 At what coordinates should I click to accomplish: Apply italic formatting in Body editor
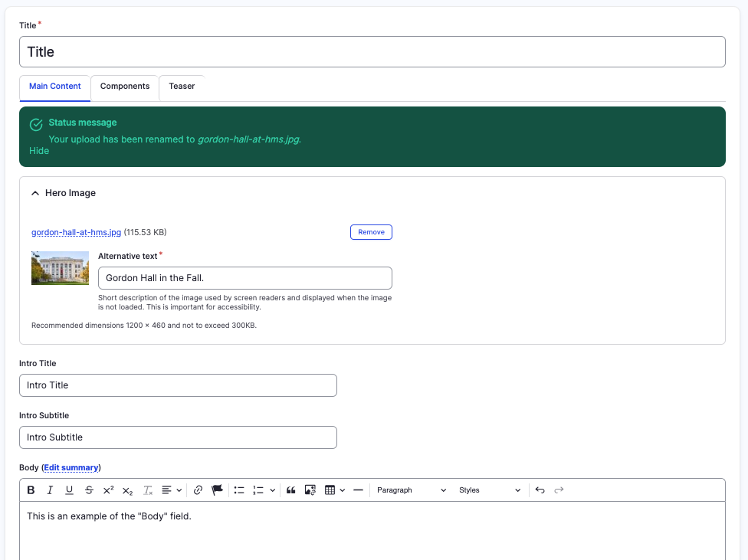(50, 490)
